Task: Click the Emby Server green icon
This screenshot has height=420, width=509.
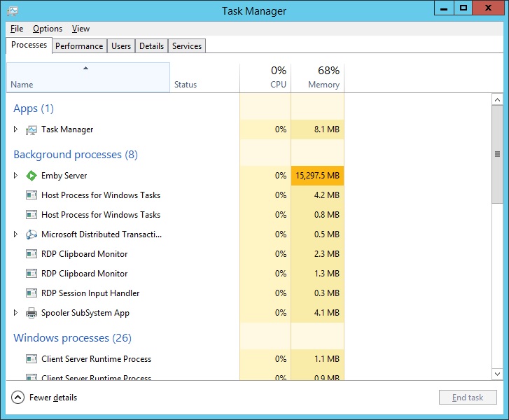Action: (x=32, y=176)
